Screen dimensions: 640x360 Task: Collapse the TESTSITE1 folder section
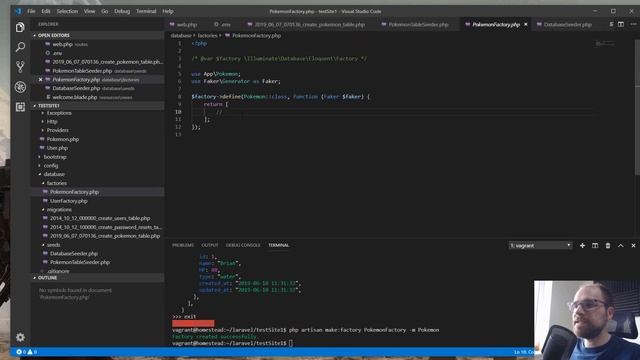98,106
